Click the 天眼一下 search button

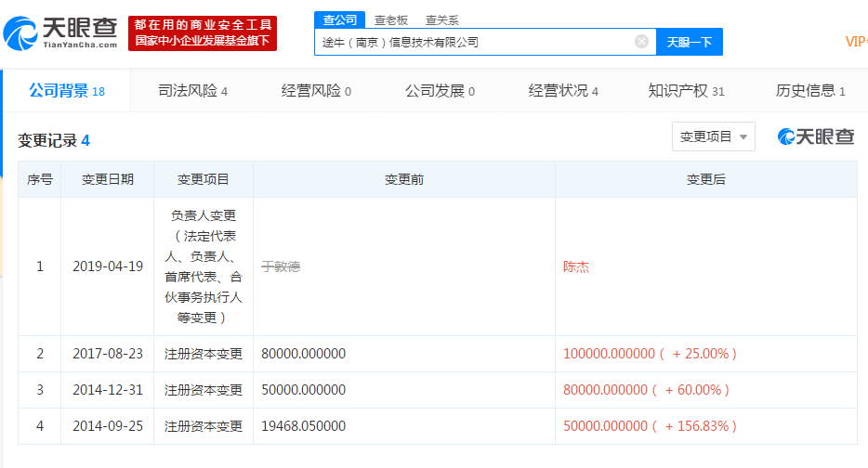coord(690,42)
